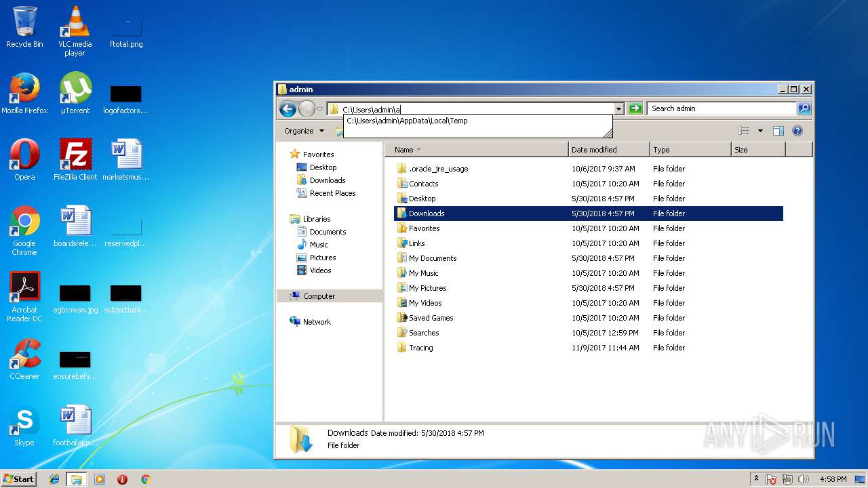Select the Searches folder row
This screenshot has width=868, height=488.
click(x=589, y=333)
